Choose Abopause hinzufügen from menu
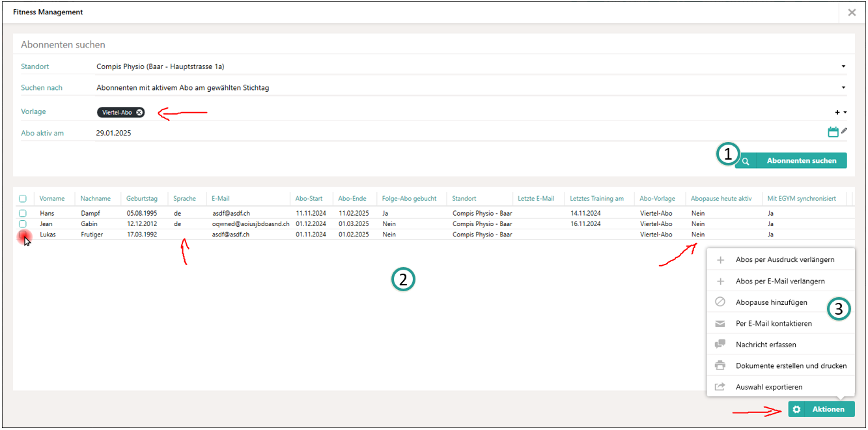 click(772, 302)
